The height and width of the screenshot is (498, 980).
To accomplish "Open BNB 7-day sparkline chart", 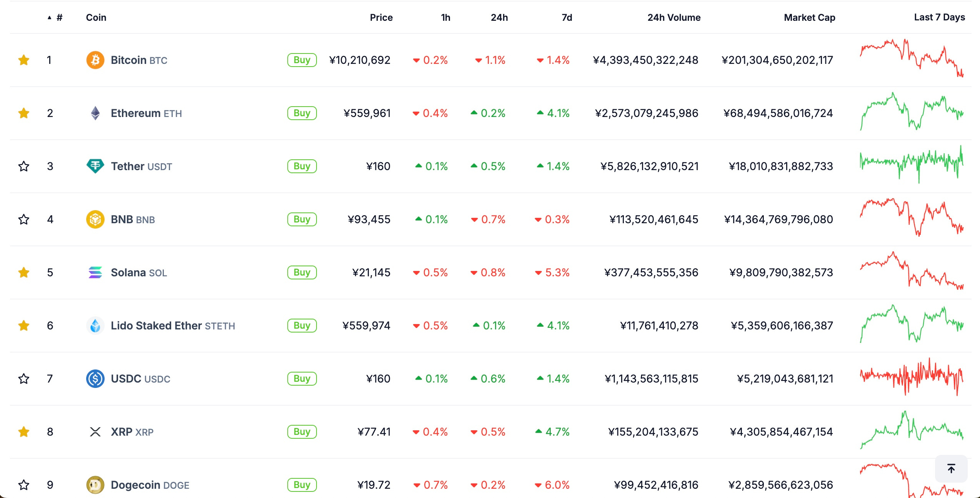I will (x=912, y=217).
